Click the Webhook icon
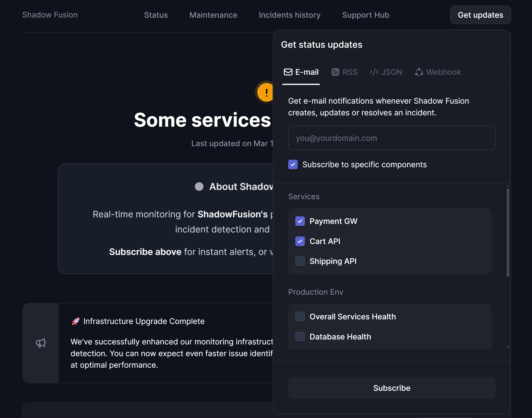 pos(419,72)
